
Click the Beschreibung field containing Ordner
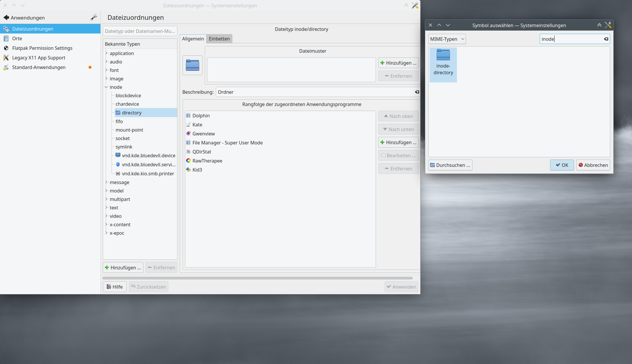(318, 92)
